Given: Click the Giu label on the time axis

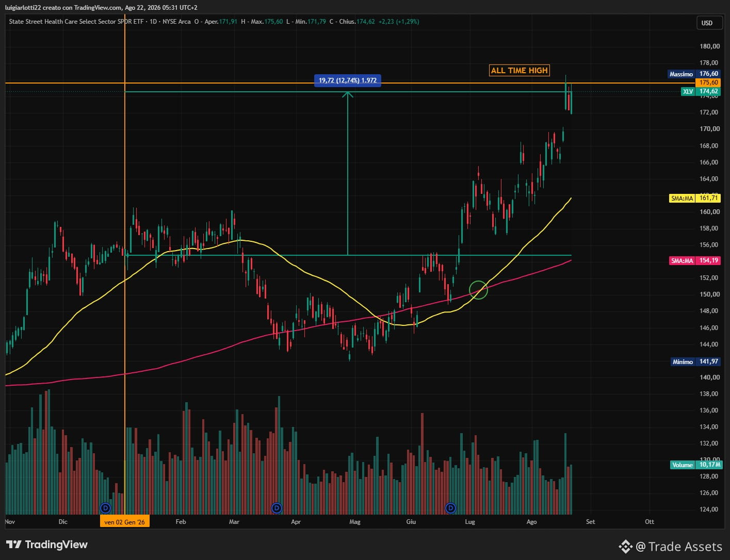Looking at the screenshot, I should (411, 521).
